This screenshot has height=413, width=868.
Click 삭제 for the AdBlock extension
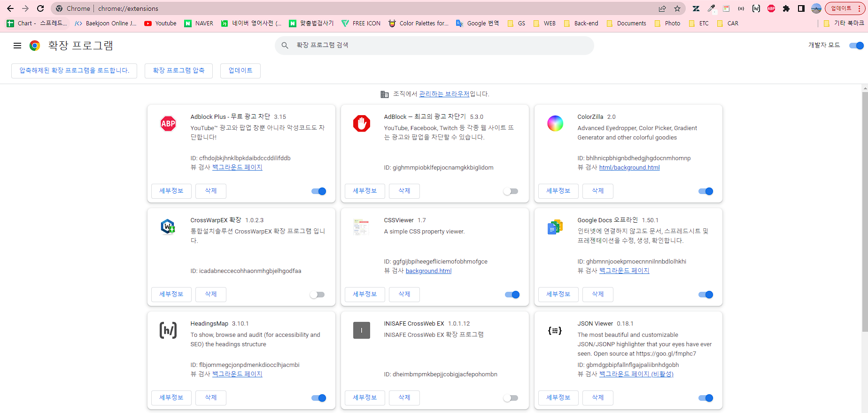point(404,191)
